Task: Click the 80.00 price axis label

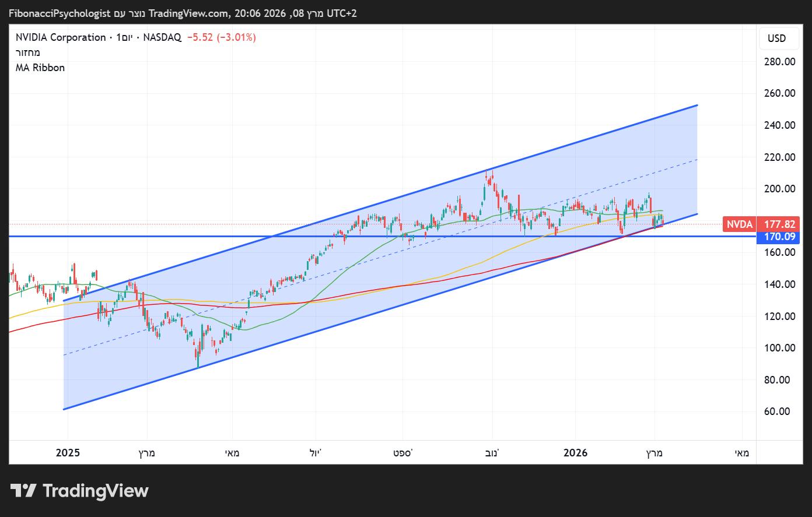Action: (x=778, y=380)
